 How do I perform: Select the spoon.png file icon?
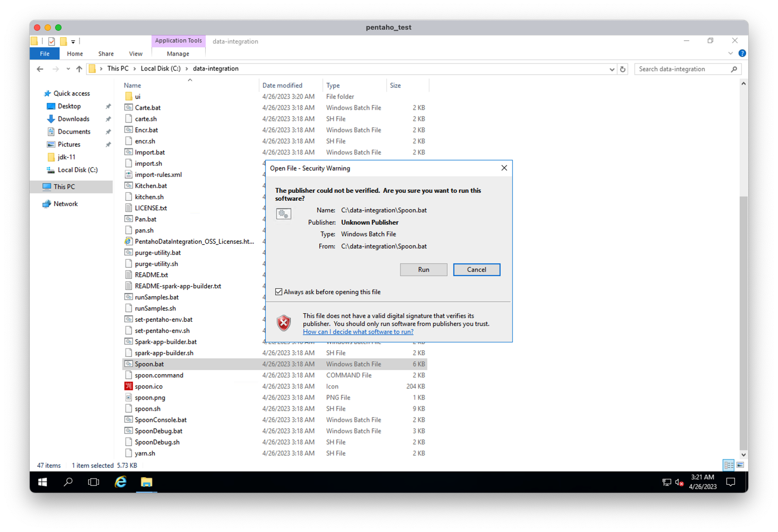128,397
